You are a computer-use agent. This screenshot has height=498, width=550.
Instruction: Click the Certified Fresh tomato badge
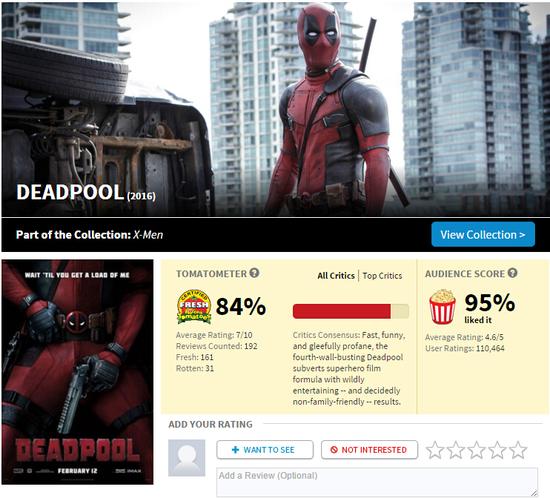(x=194, y=306)
